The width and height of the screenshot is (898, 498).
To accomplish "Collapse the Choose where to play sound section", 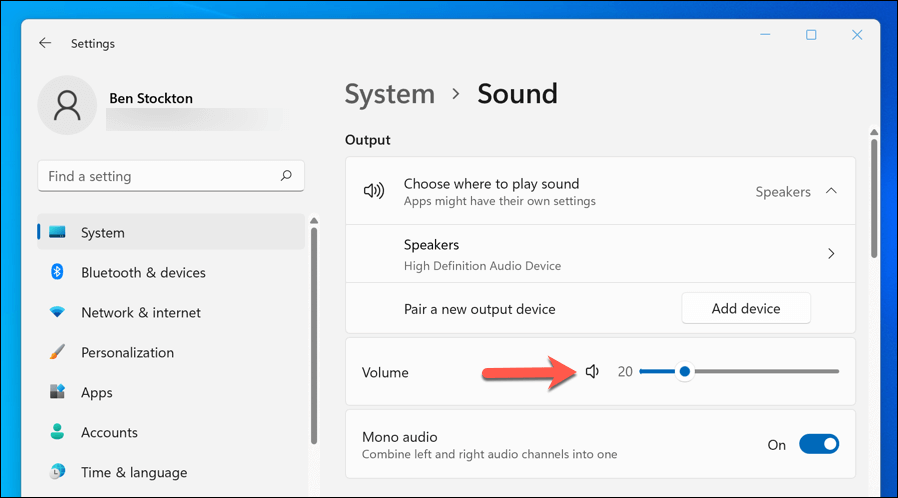I will 831,192.
